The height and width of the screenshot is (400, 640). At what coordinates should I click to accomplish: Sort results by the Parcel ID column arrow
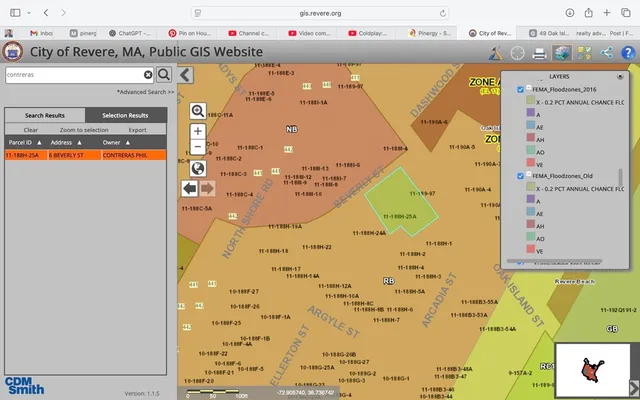pyautogui.click(x=40, y=143)
